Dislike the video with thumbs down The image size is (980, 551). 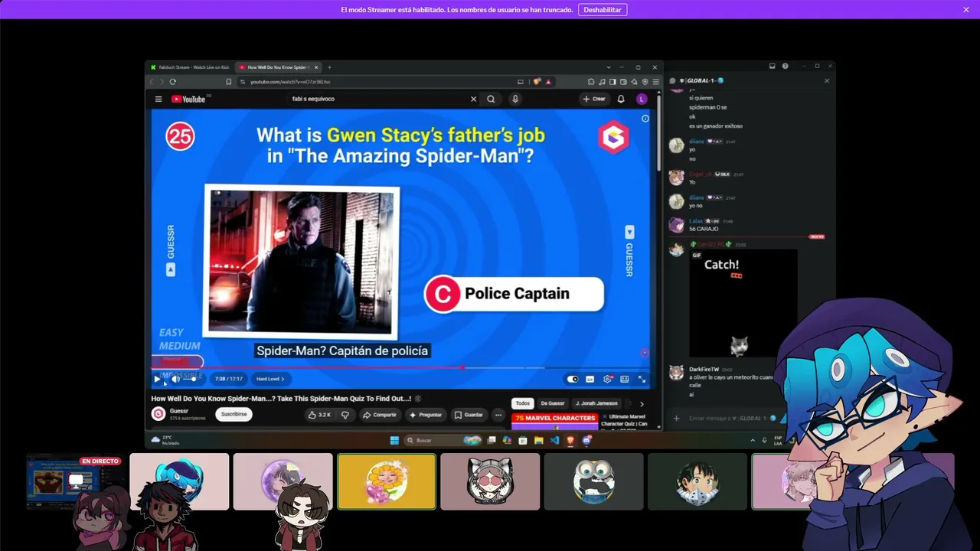point(345,415)
